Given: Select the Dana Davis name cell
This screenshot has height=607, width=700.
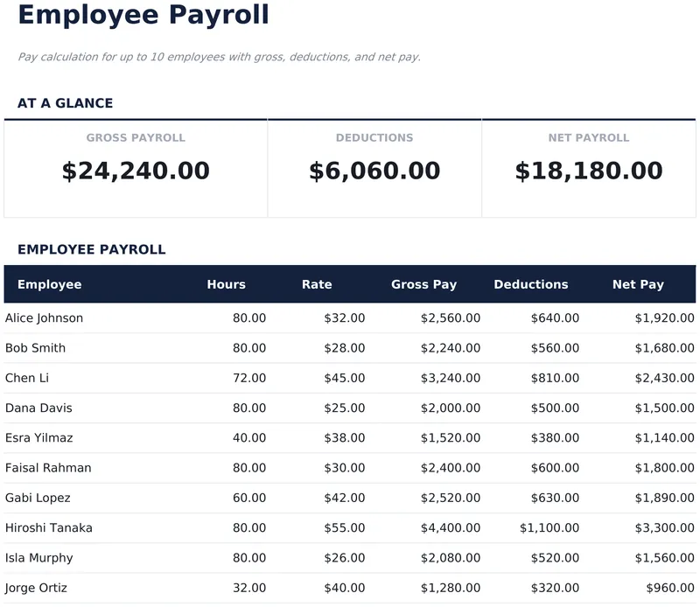Looking at the screenshot, I should point(38,408).
